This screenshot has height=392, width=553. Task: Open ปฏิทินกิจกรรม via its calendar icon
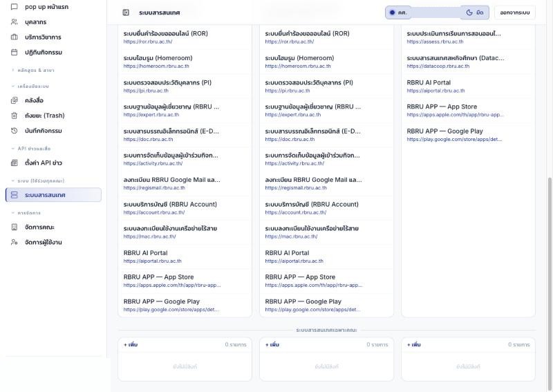14,53
